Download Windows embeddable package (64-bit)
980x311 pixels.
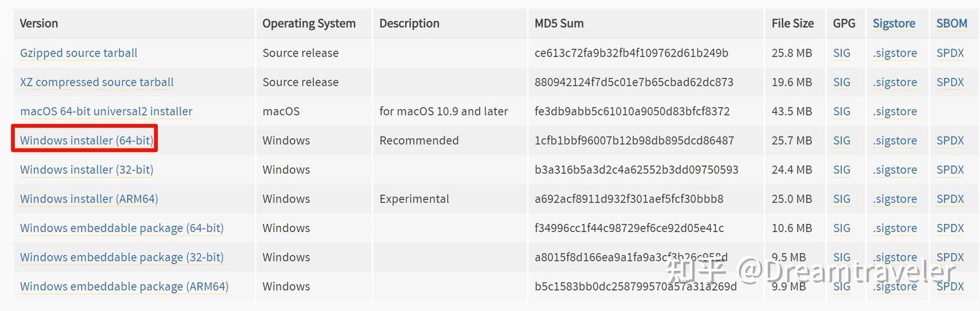pos(122,229)
